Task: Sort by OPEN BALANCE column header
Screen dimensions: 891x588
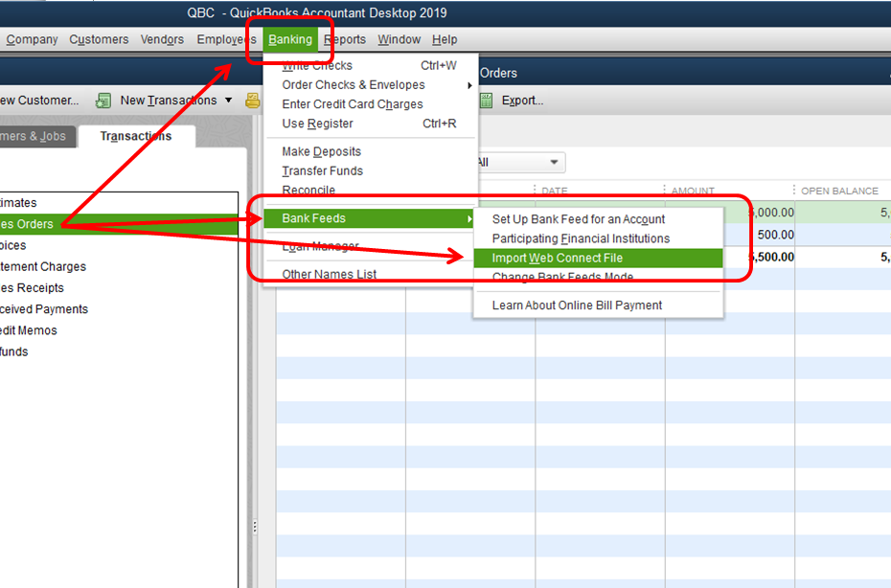Action: pyautogui.click(x=840, y=191)
